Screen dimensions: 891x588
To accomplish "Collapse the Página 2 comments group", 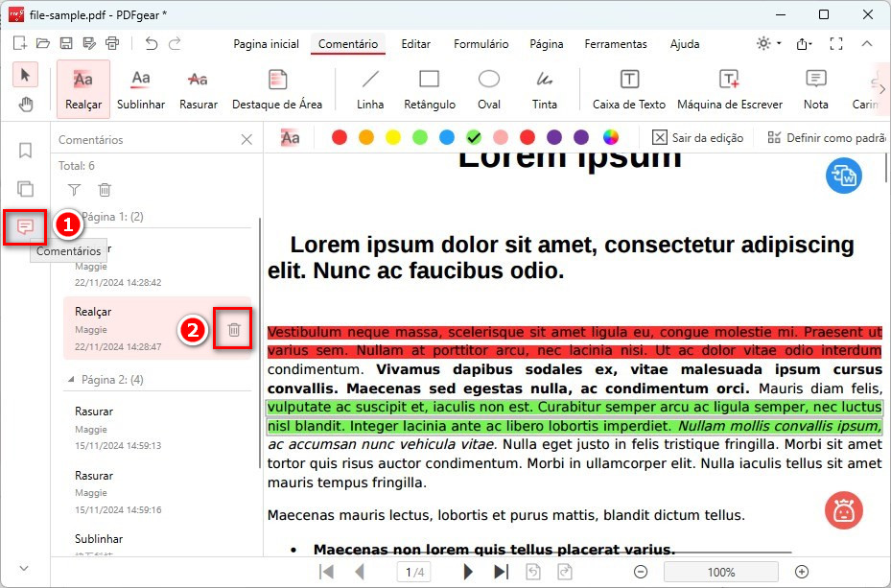I will pos(72,379).
